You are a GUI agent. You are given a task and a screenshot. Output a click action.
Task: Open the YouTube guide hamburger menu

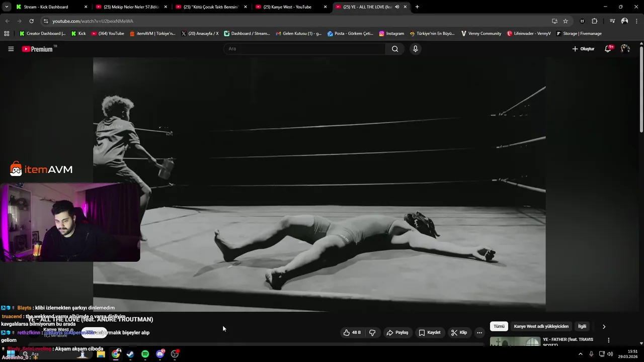pyautogui.click(x=11, y=49)
